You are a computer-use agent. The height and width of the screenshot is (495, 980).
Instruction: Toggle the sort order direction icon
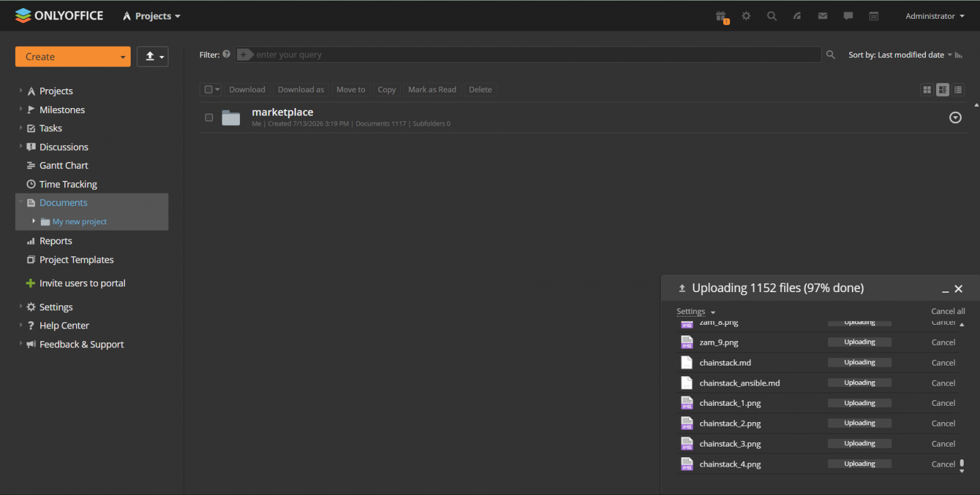tap(959, 55)
